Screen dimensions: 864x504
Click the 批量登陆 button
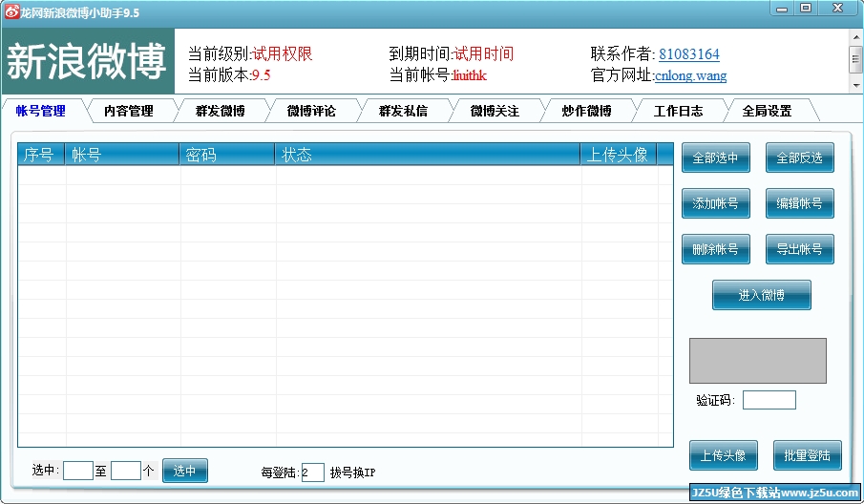pyautogui.click(x=808, y=455)
